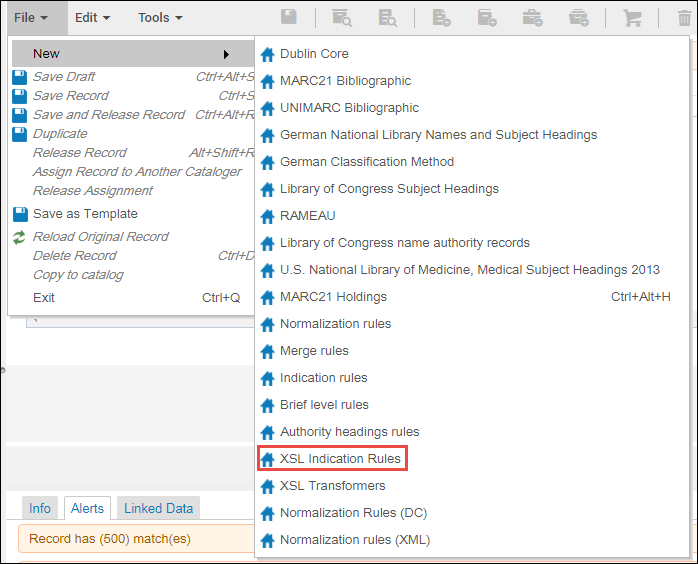Collapse the File dropdown menu
Image resolution: width=698 pixels, height=564 pixels.
(x=31, y=17)
